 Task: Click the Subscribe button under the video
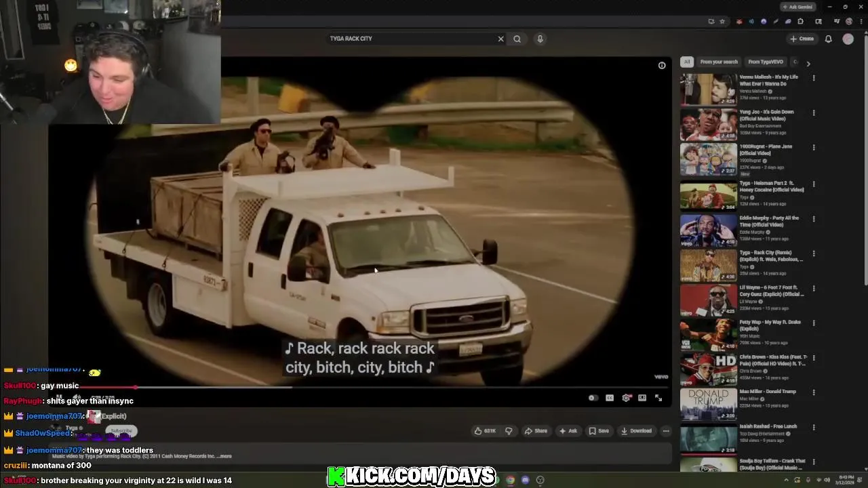click(121, 431)
